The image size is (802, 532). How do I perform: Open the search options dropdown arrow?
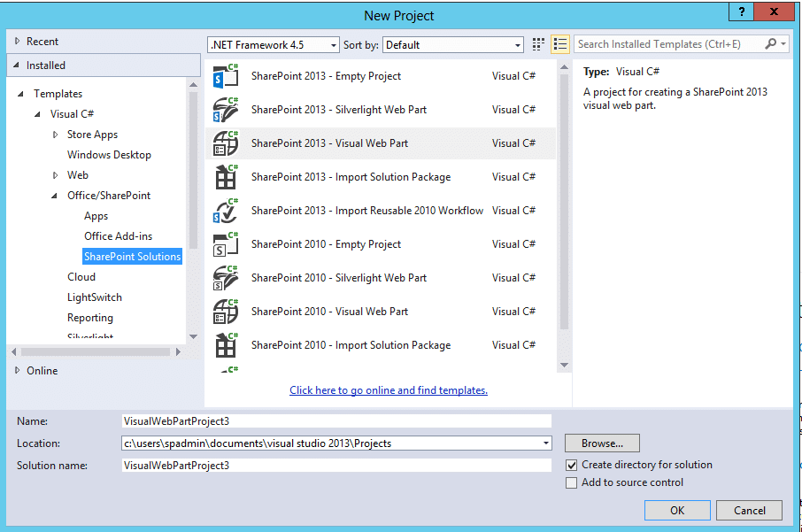783,44
